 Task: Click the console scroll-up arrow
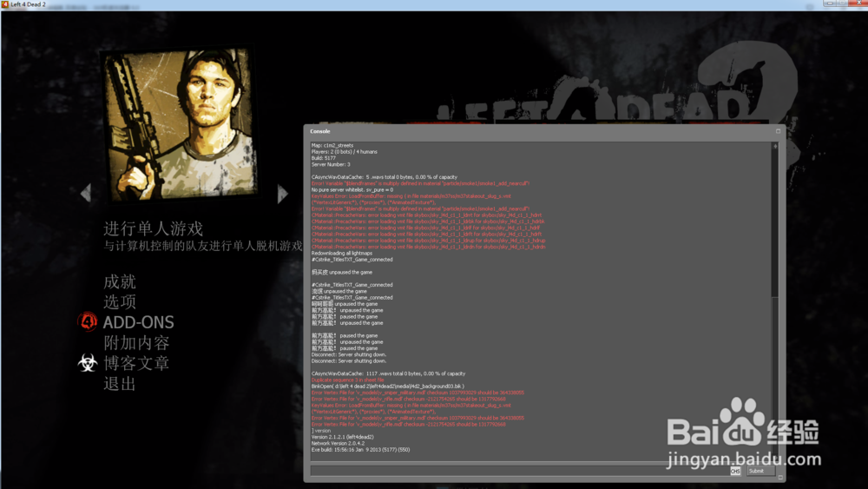point(775,146)
